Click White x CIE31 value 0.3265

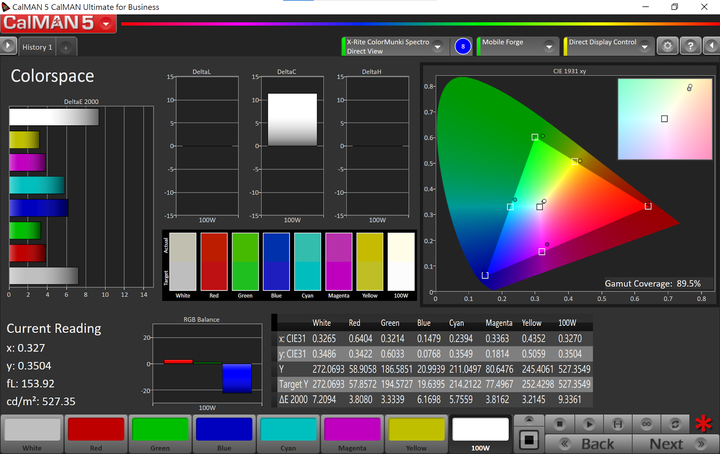pos(324,338)
